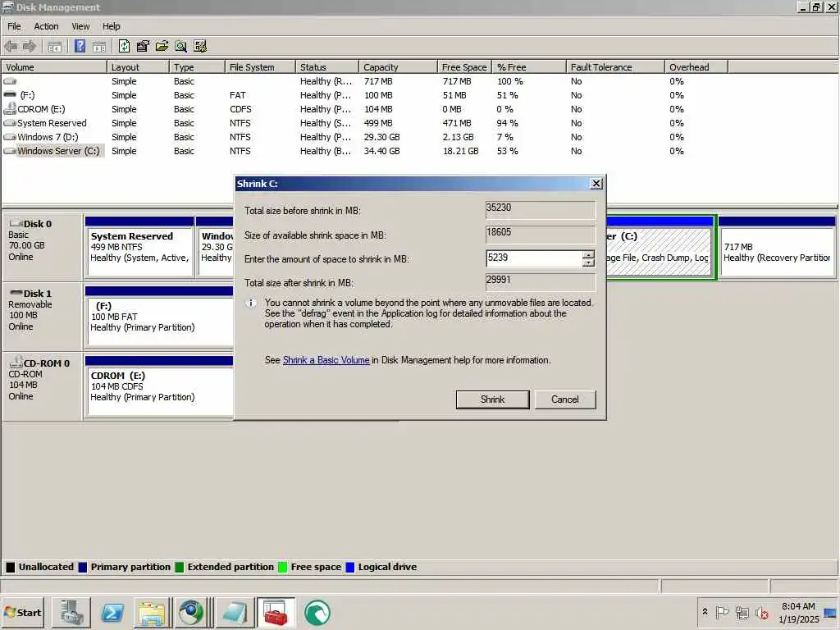The width and height of the screenshot is (840, 630).
Task: Launch PowerShell from the taskbar
Action: coord(112,613)
